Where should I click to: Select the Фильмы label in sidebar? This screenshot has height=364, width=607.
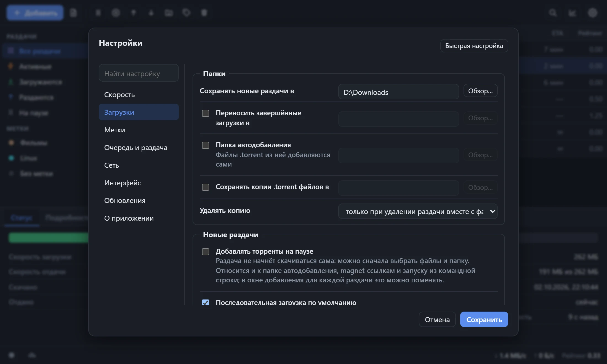click(x=46, y=143)
